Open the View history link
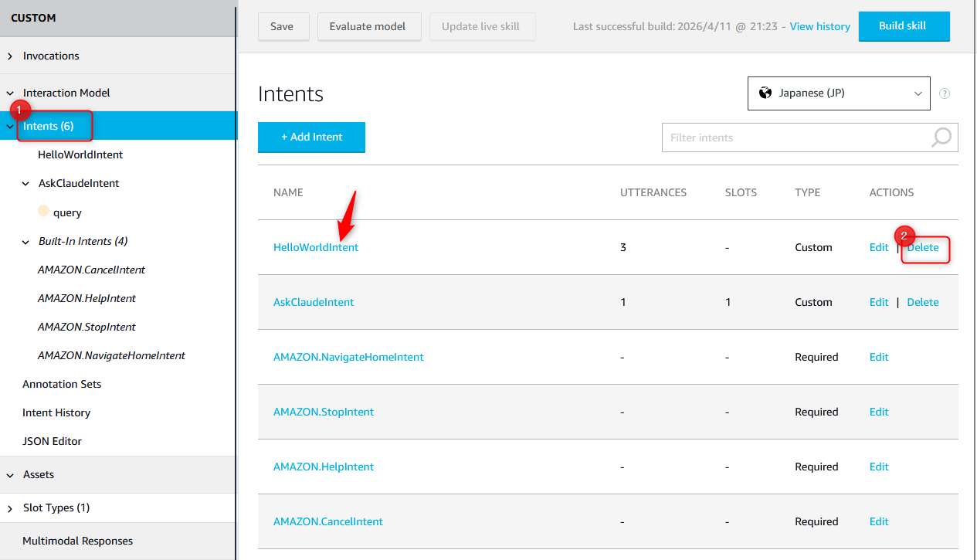 pos(819,26)
